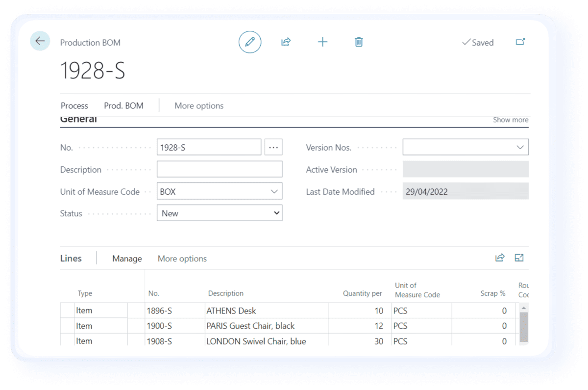Click the lines vertical scrollbar thumb

523,326
